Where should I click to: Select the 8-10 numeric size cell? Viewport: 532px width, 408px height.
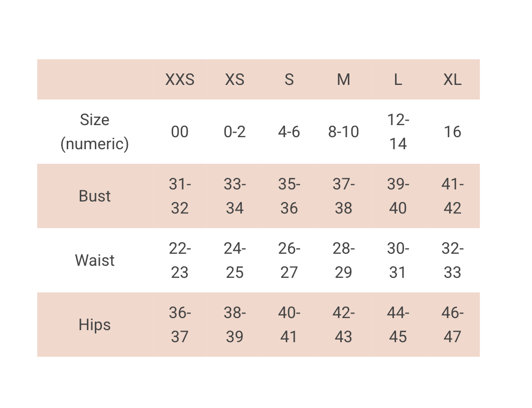click(343, 132)
